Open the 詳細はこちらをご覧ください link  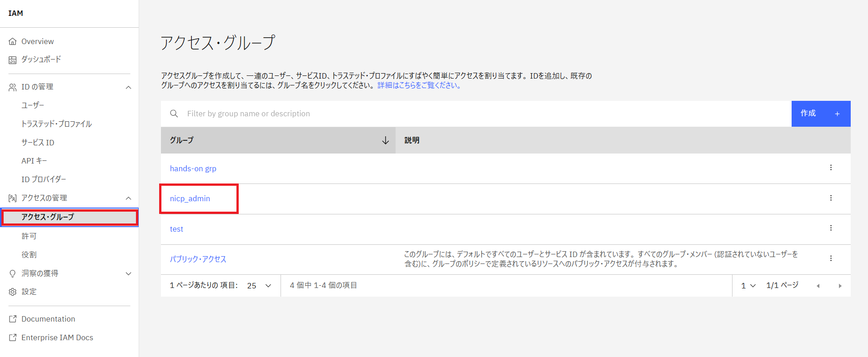419,85
